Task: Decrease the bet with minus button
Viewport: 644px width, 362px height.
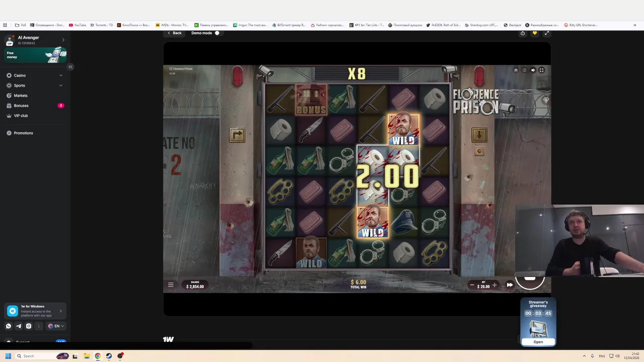Action: coord(472,285)
